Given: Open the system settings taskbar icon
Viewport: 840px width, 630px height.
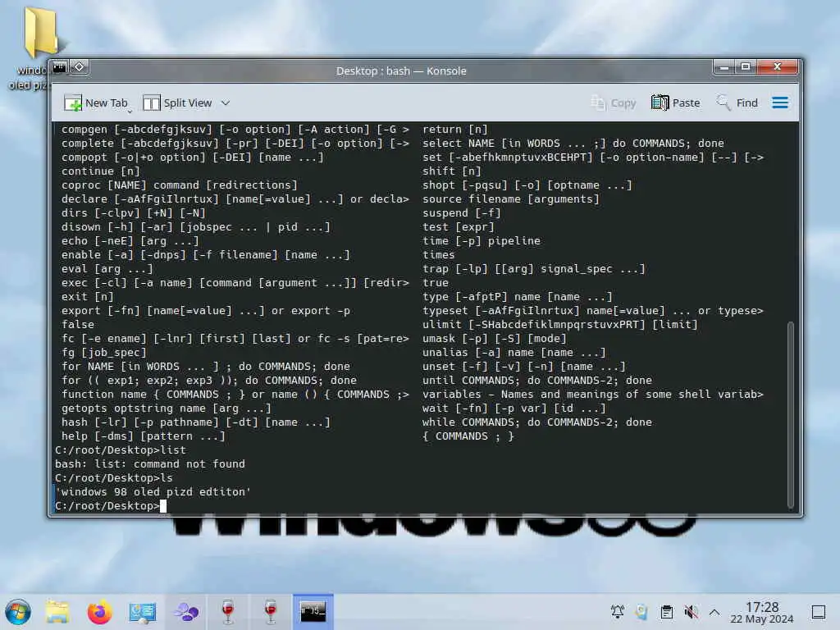Looking at the screenshot, I should tap(143, 612).
